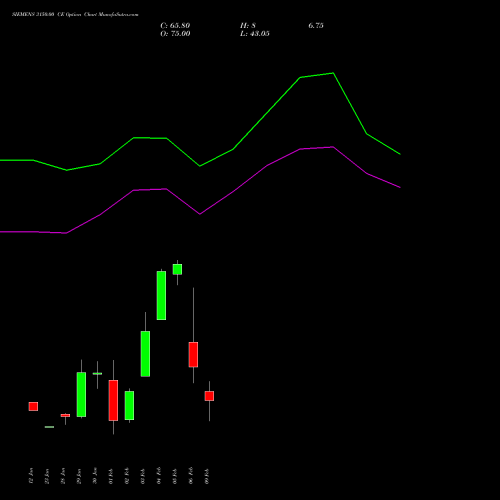
Task: Click the SIEMENS CE Options chart title
Action: [x=75, y=14]
